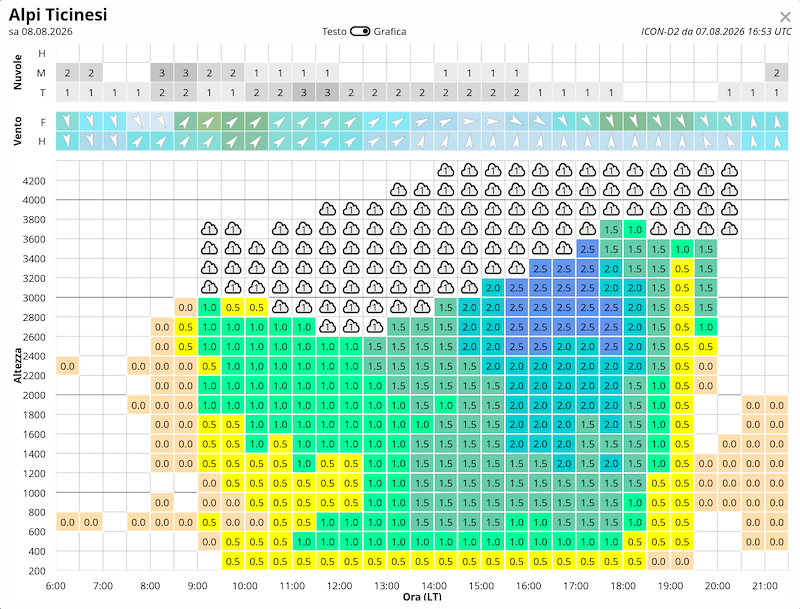800x609 pixels.
Task: Select the Vento H wind arrow at 14:00
Action: click(446, 141)
